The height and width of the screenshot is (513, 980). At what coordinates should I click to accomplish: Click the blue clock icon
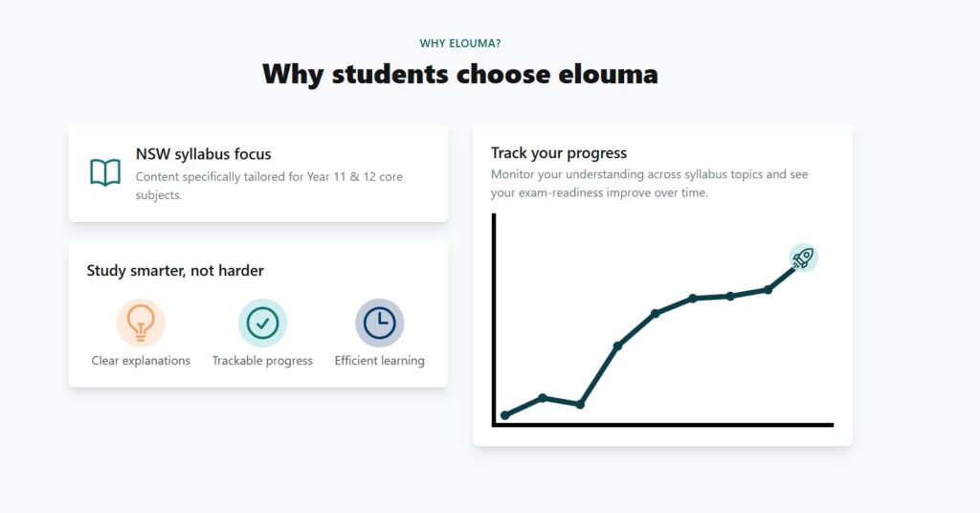pyautogui.click(x=379, y=323)
